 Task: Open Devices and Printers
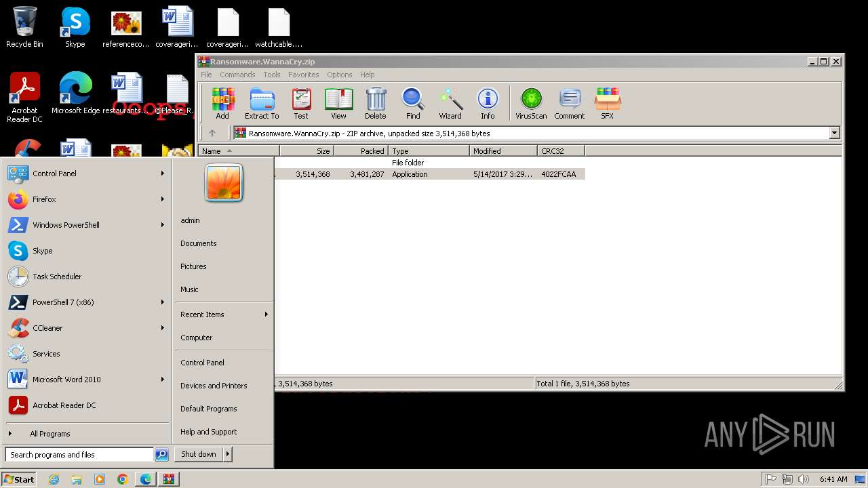pos(214,386)
